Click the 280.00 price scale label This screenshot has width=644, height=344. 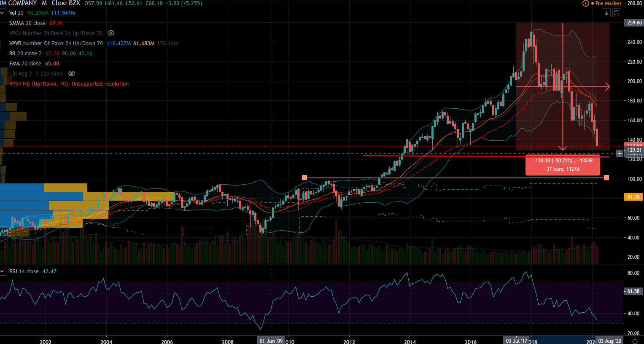coord(635,3)
